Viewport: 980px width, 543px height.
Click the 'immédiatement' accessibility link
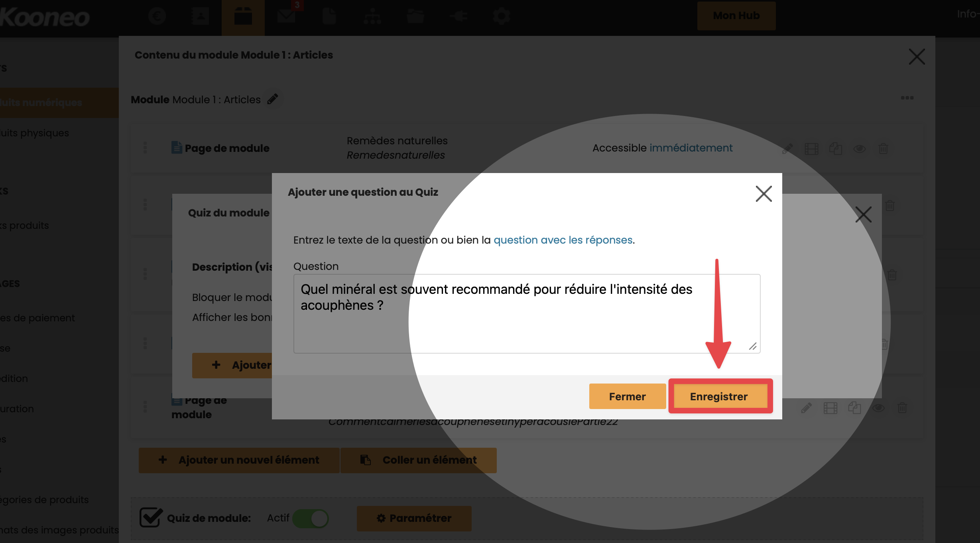pos(691,148)
